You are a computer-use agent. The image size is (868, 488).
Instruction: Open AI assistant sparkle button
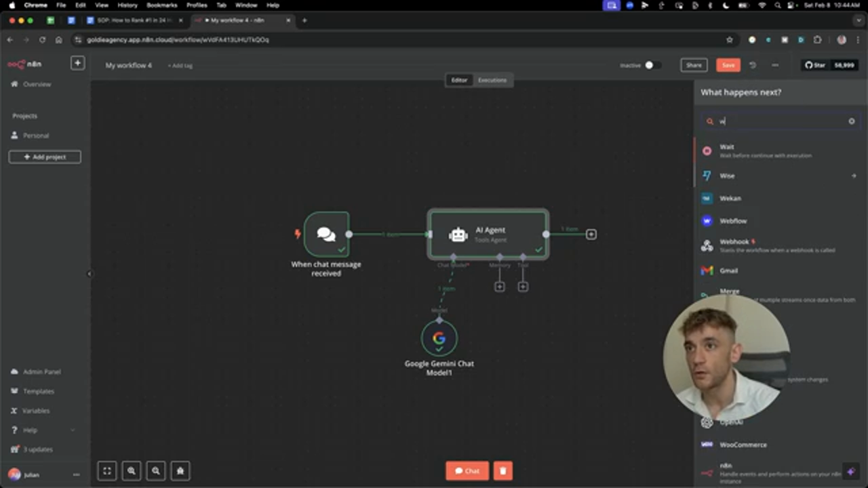tap(850, 472)
